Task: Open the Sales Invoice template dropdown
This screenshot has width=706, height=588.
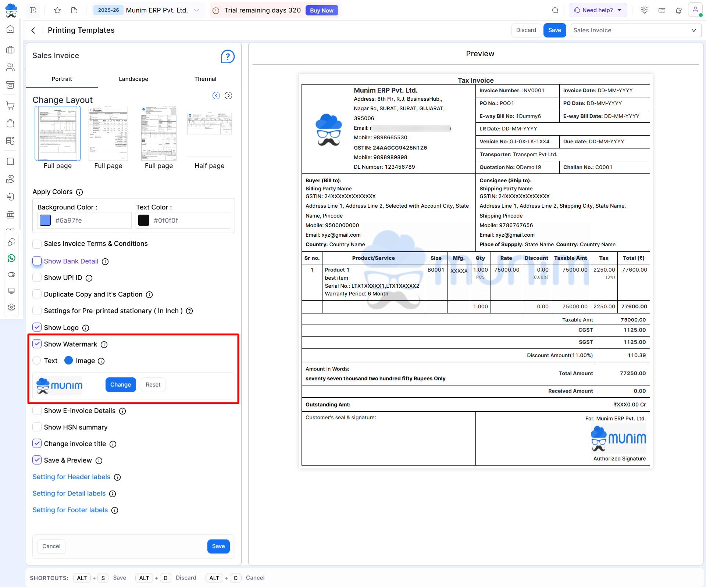Action: point(635,31)
